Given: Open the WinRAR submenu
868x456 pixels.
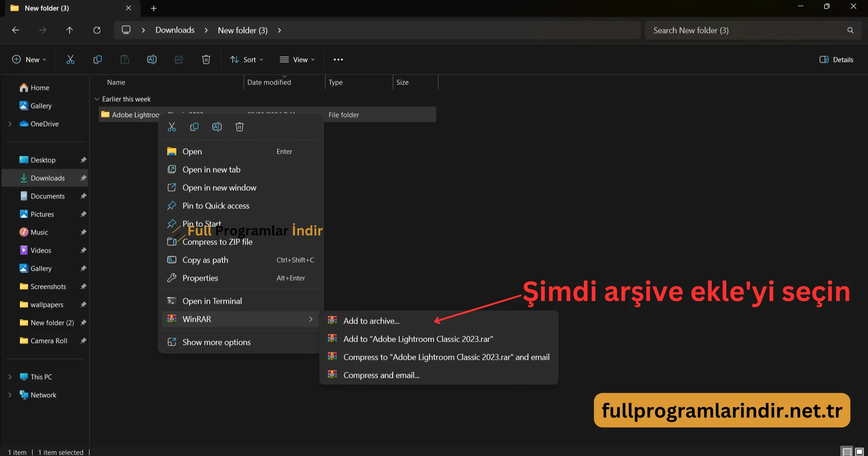Looking at the screenshot, I should point(241,319).
